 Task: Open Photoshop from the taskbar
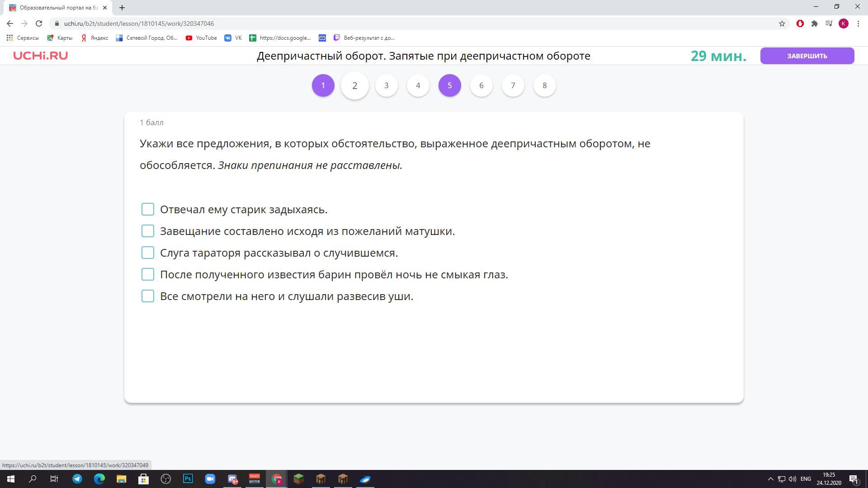188,479
